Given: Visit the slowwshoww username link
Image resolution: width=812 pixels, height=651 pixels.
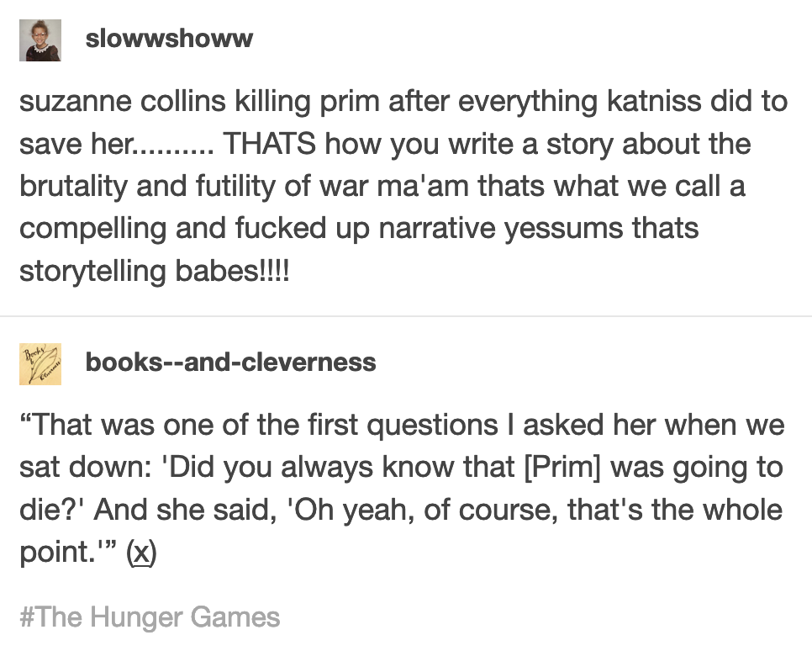Looking at the screenshot, I should 169,40.
